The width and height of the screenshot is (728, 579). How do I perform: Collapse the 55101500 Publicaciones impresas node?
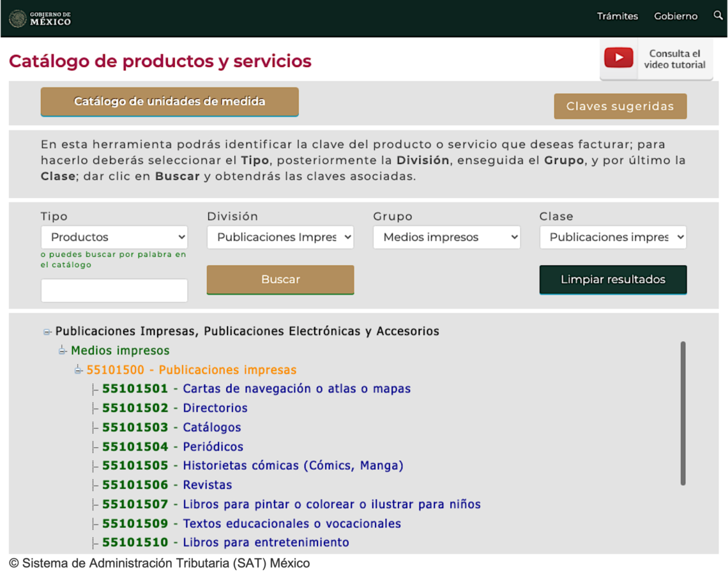coord(79,370)
